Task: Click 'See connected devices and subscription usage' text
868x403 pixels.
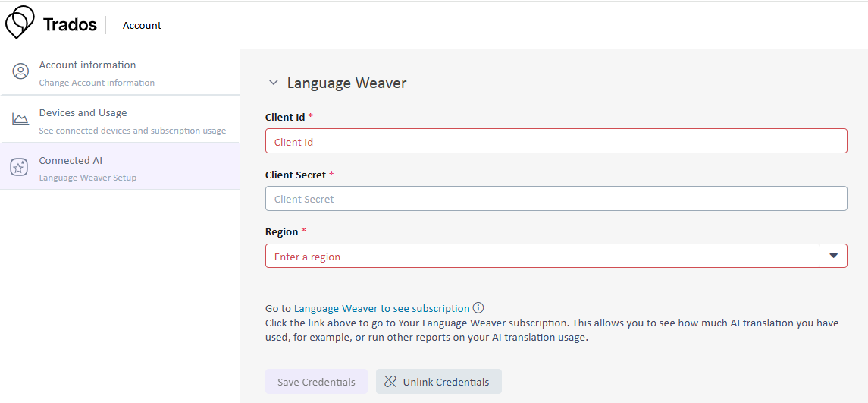Action: click(x=133, y=131)
